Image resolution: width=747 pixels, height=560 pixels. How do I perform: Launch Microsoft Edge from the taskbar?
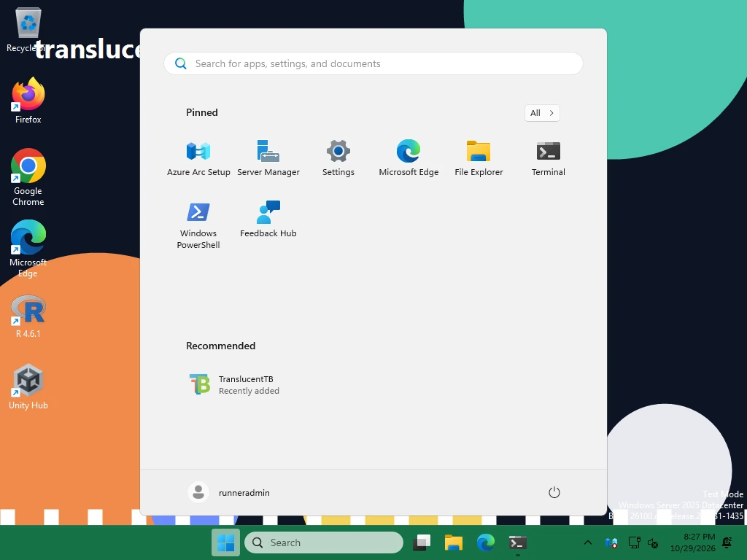[485, 542]
